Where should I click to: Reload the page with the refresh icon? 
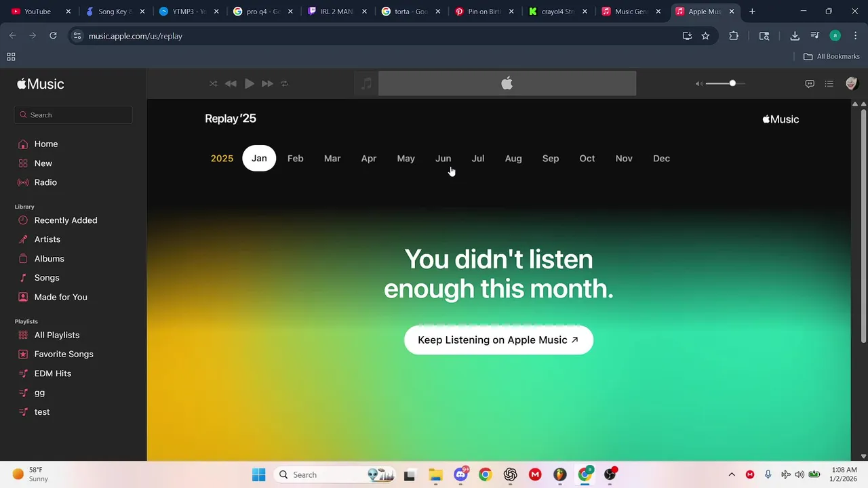point(53,36)
